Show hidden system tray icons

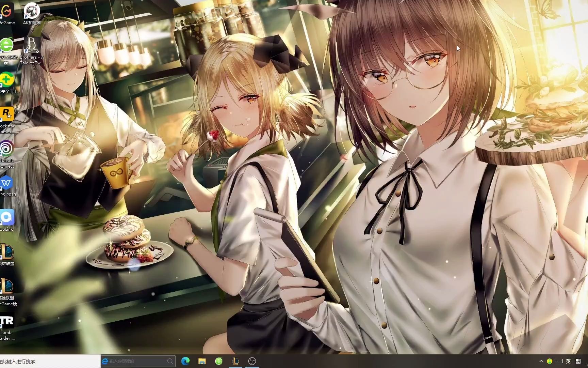pos(541,361)
